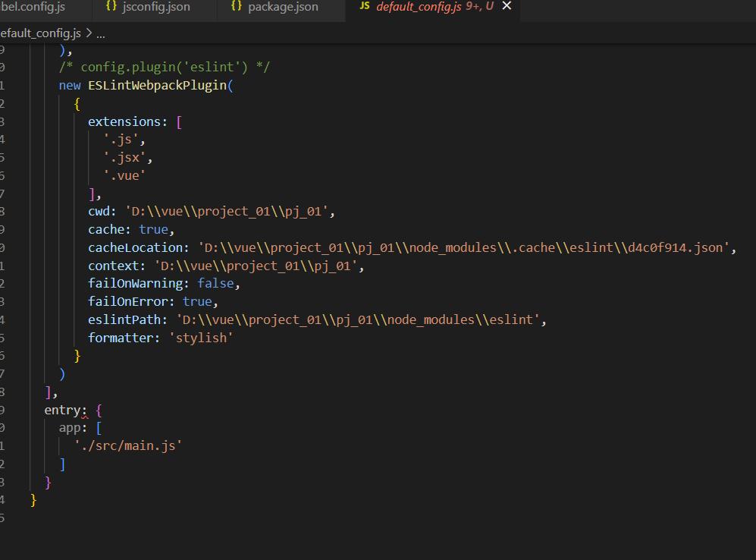Click the underlined entry key with error squiggle
756x560 pixels.
tap(65, 411)
